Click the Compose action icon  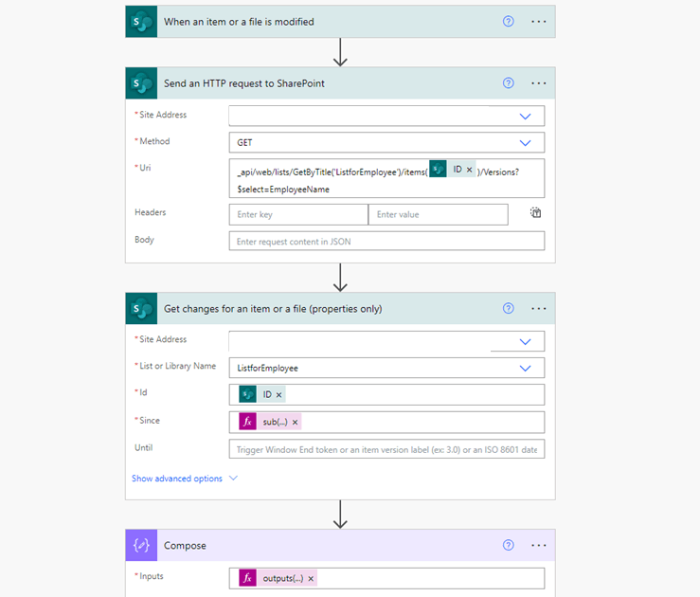coord(141,545)
